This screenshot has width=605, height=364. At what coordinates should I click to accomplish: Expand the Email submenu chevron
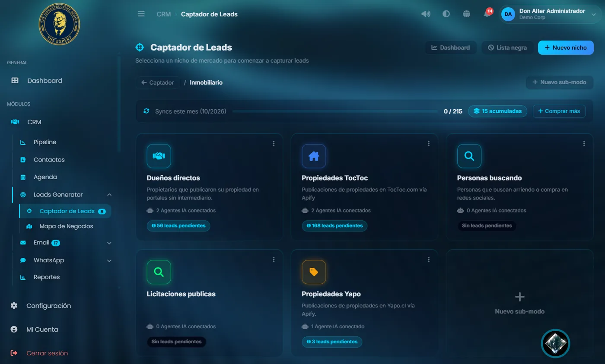[x=109, y=243]
